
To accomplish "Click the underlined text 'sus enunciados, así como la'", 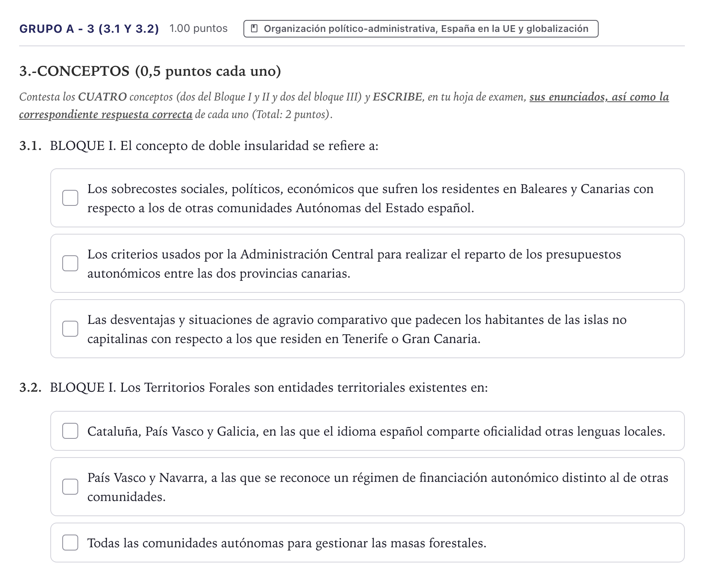I will (x=599, y=97).
